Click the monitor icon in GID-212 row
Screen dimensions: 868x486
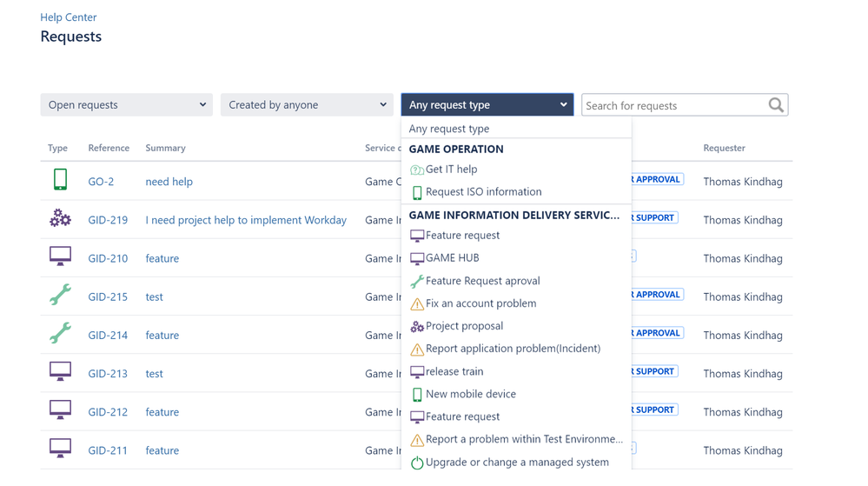pyautogui.click(x=60, y=409)
